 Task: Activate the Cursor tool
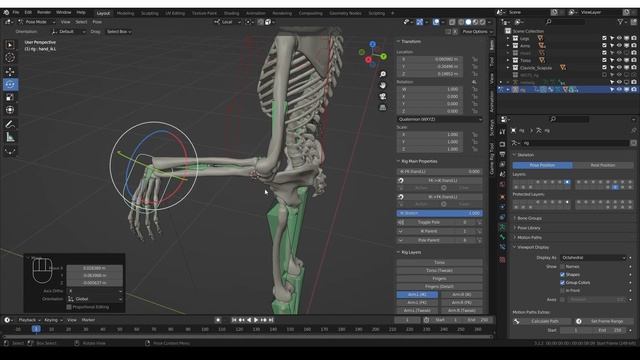(10, 58)
